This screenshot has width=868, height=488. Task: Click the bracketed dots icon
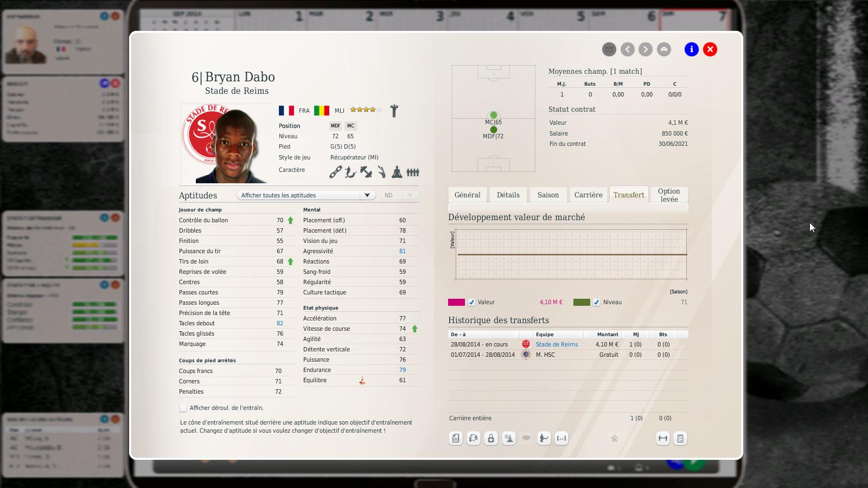561,438
